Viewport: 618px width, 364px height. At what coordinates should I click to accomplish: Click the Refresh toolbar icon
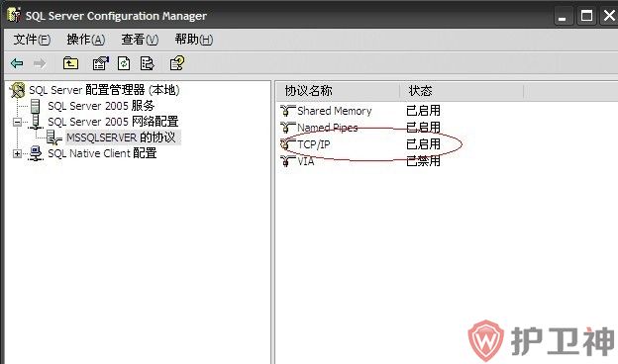click(124, 63)
